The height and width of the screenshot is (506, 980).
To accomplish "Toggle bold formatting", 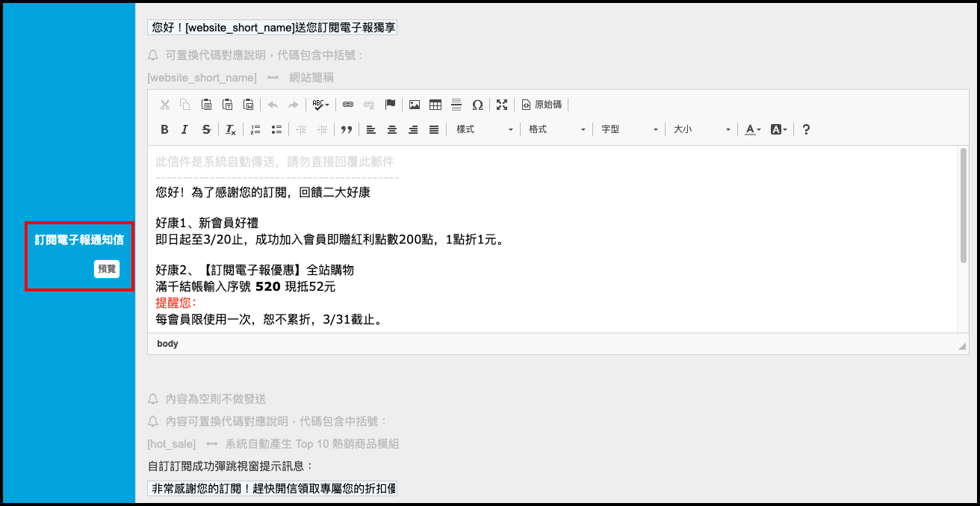I will (x=164, y=129).
